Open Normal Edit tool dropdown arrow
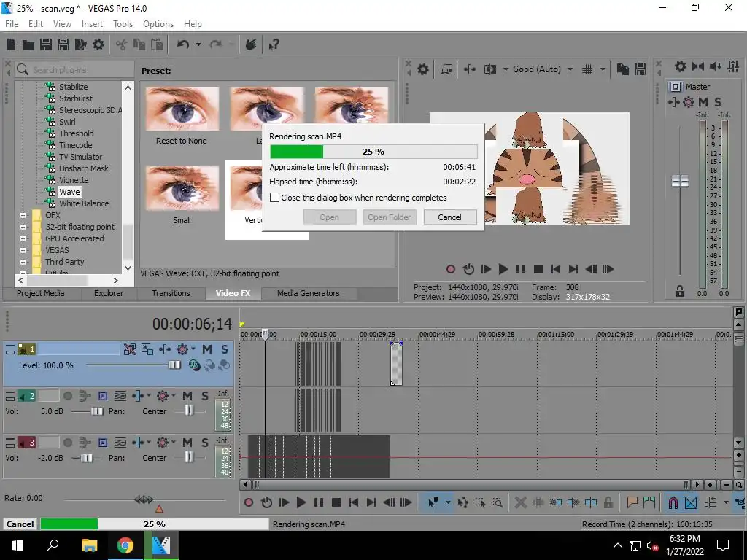 coord(448,502)
